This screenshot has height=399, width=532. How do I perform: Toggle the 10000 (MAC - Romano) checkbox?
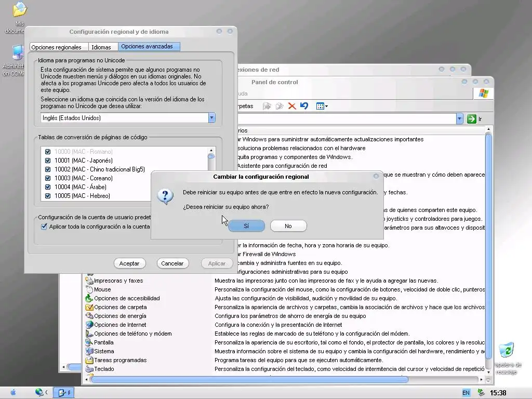[x=48, y=152]
